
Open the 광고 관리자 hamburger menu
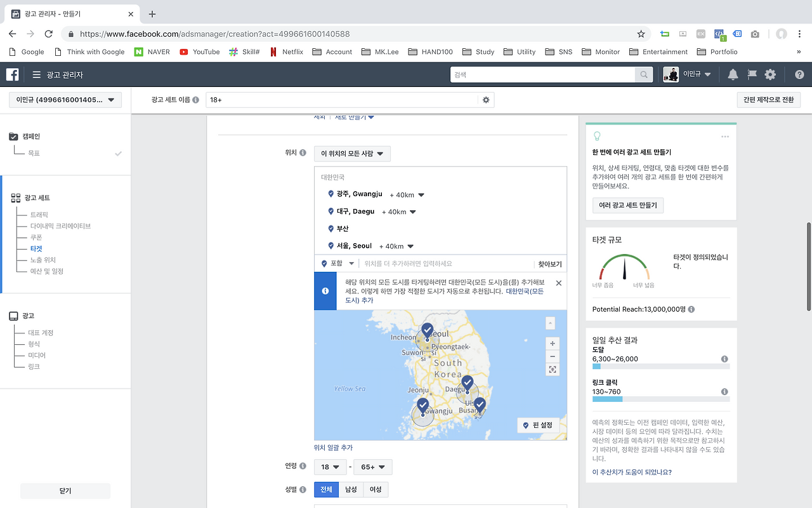(37, 75)
